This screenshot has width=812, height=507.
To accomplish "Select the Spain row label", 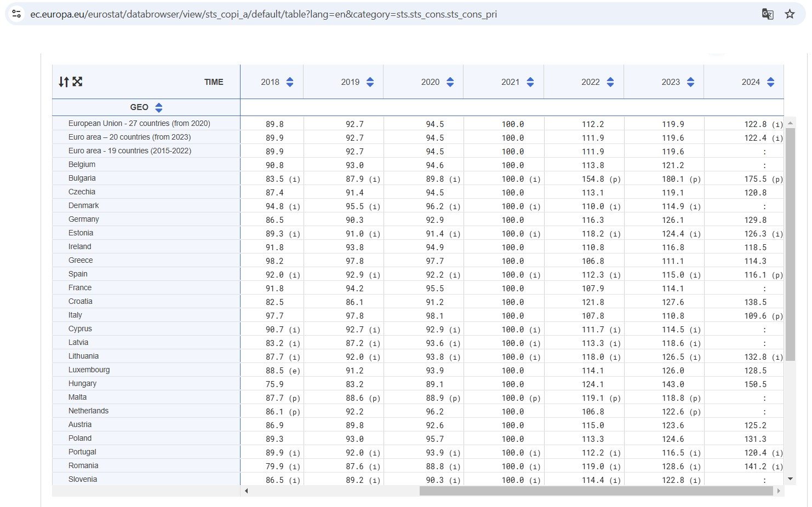I will (x=78, y=274).
